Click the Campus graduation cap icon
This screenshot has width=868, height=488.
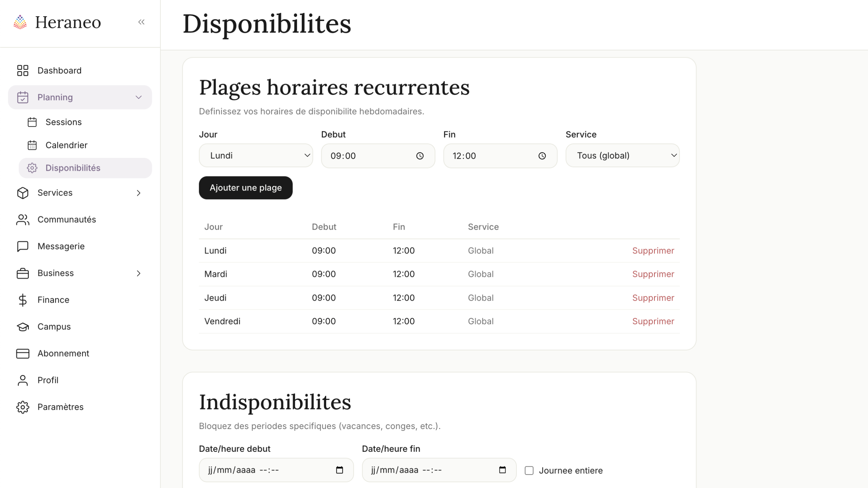23,327
